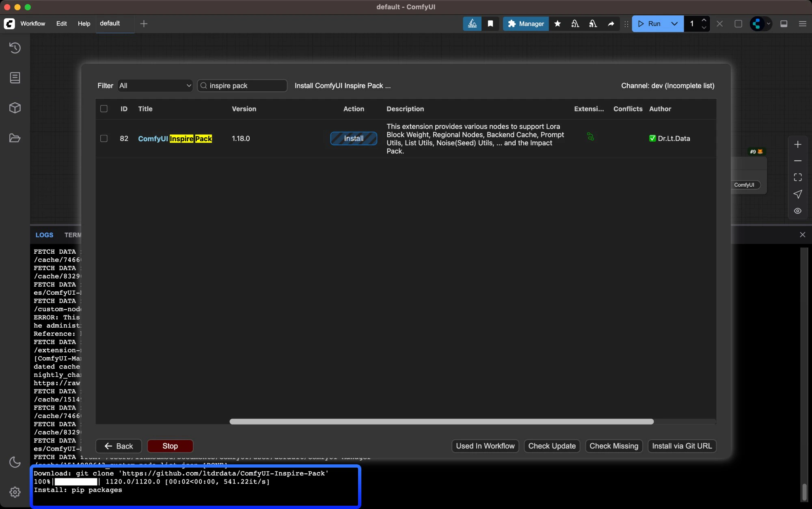Image resolution: width=812 pixels, height=509 pixels.
Task: Select the checkbox for ComfyUI Inspire Pack row
Action: 104,138
